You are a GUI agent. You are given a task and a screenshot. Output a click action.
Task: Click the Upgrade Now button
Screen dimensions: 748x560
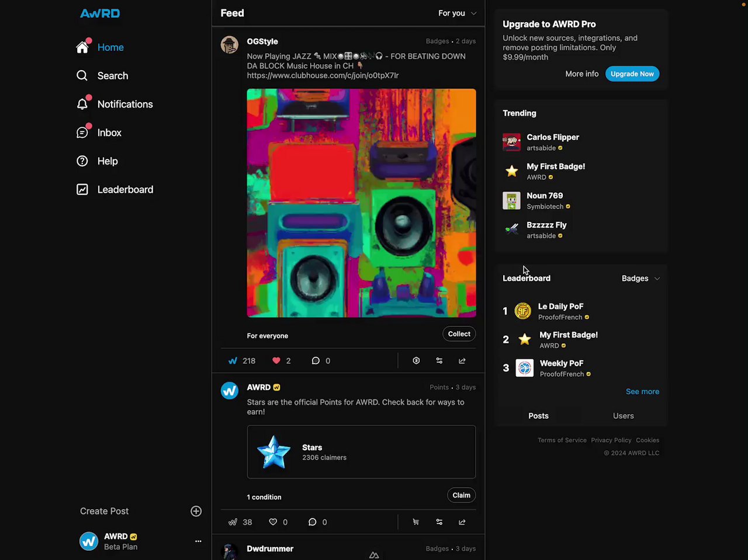point(632,74)
